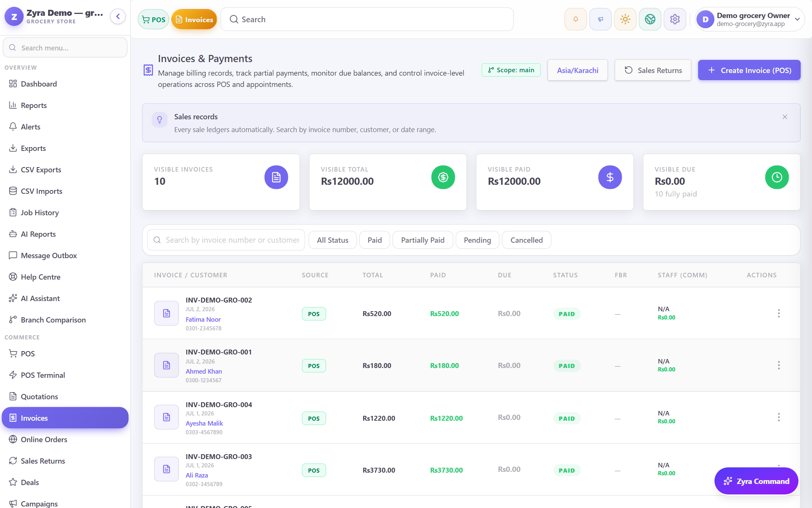Screen dimensions: 812x508
Task: Expand the Demo grocery Owner account dropdown
Action: (x=750, y=19)
